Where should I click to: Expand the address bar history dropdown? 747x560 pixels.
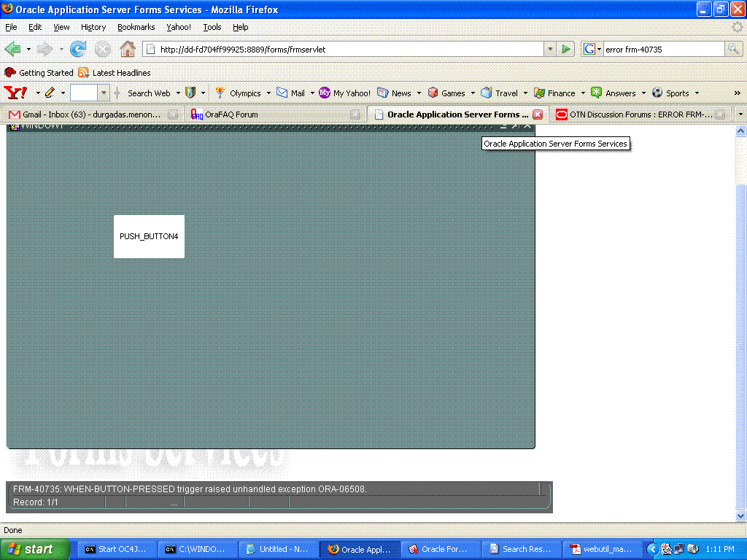point(550,50)
